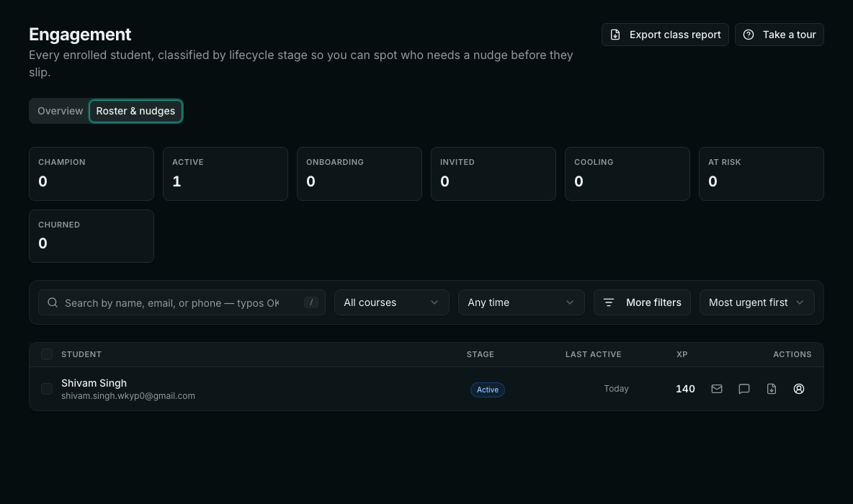Image resolution: width=853 pixels, height=504 pixels.
Task: Filter by the Onboarding stage card
Action: pyautogui.click(x=359, y=174)
